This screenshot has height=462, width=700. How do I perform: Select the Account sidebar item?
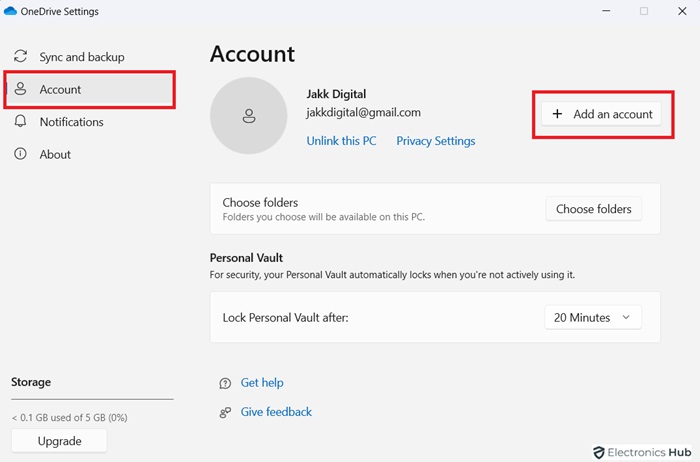[89, 89]
